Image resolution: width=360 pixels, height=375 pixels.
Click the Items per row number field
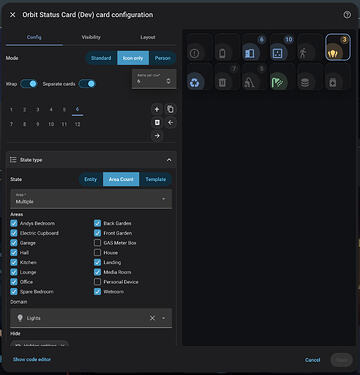point(154,79)
